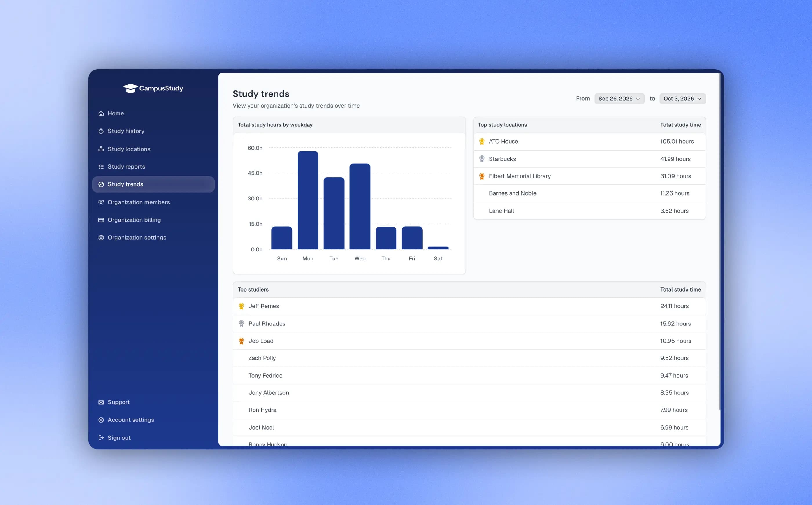Click Sign out
Image resolution: width=812 pixels, height=505 pixels.
click(x=153, y=437)
